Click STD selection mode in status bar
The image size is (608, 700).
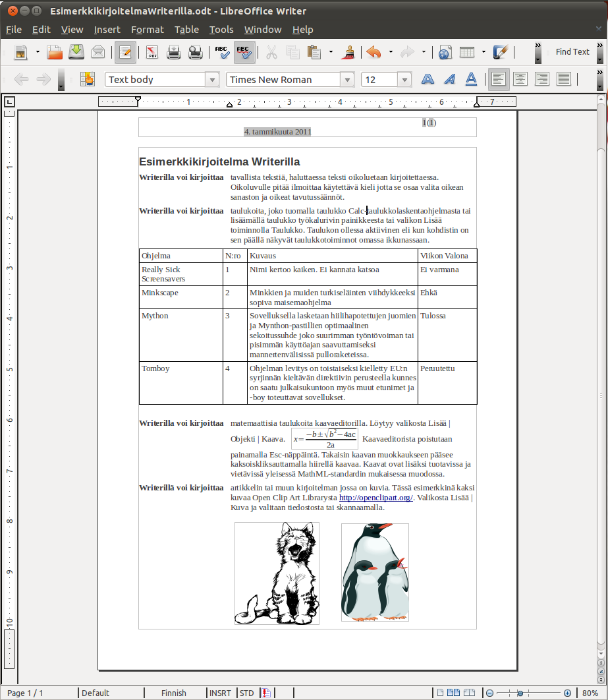[x=246, y=693]
